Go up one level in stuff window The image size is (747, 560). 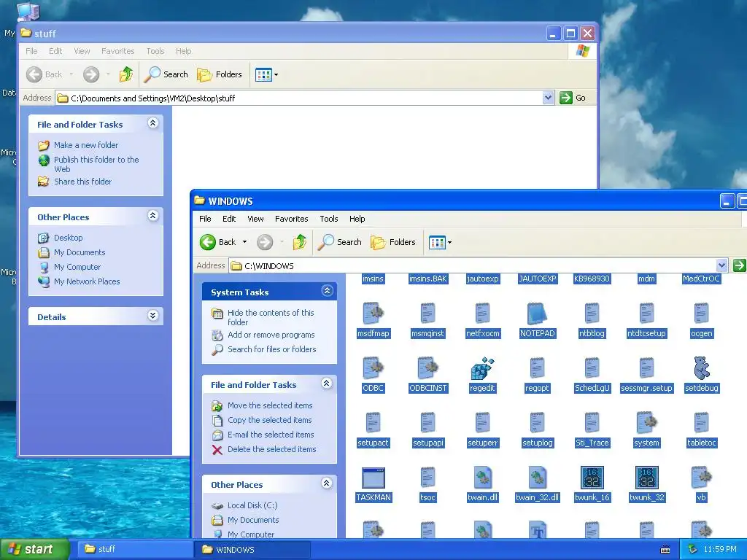126,74
